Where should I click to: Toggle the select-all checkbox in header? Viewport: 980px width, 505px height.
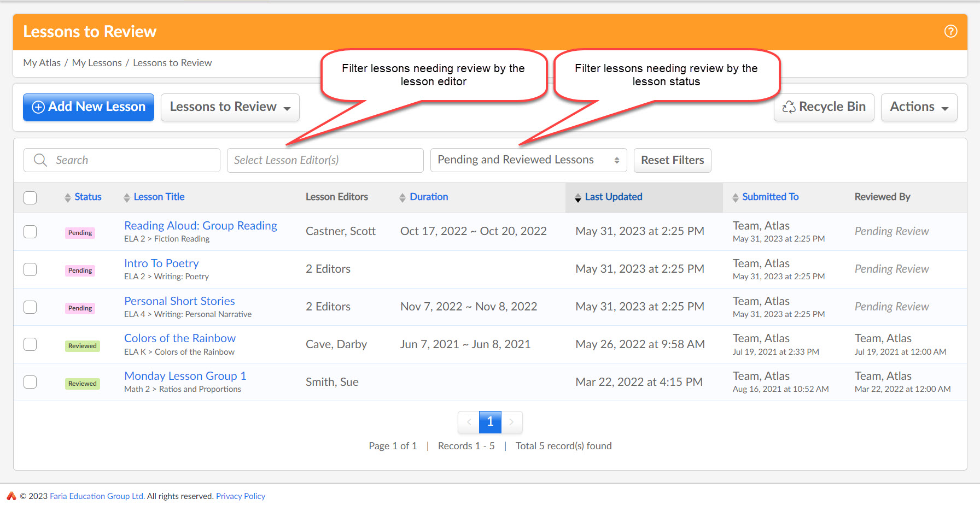(30, 197)
